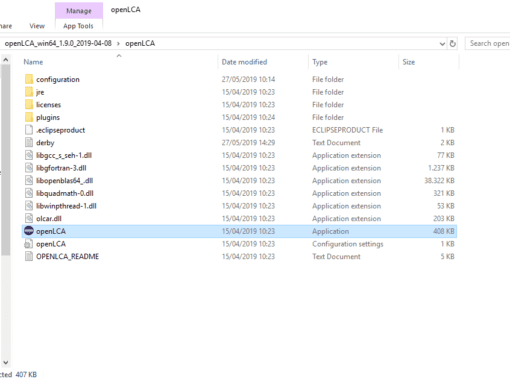This screenshot has height=382, width=510.
Task: Click the 38.322 KB size value
Action: pos(439,181)
